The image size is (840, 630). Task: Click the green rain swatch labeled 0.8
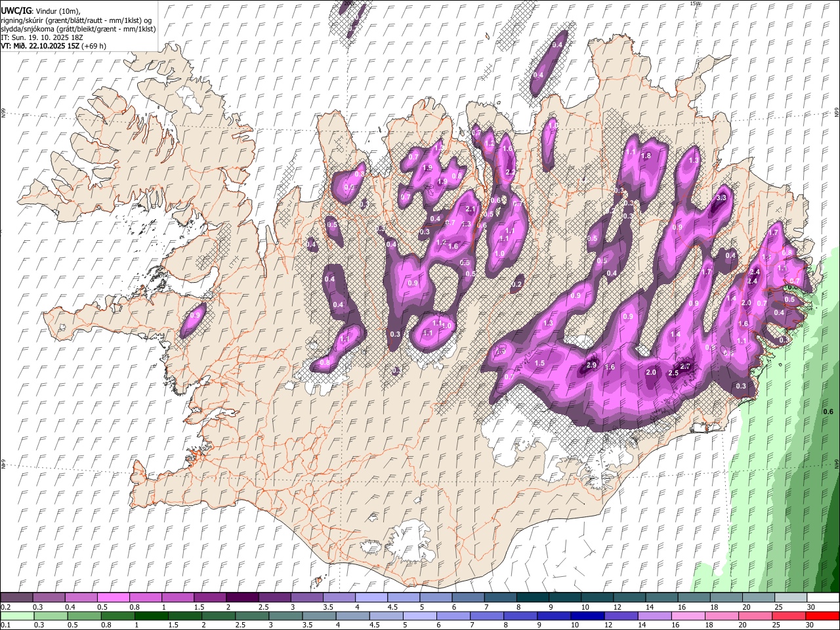pyautogui.click(x=117, y=616)
